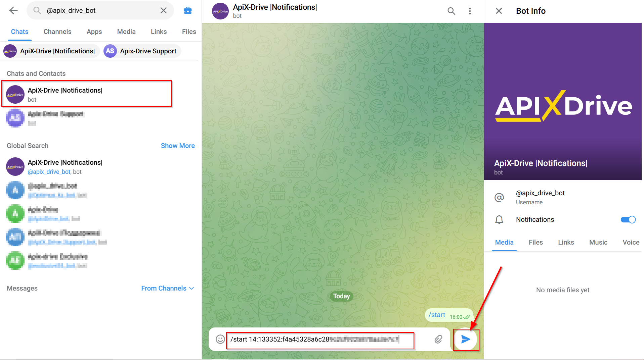Select the Links tab in Bot Info
This screenshot has height=360, width=644.
566,242
